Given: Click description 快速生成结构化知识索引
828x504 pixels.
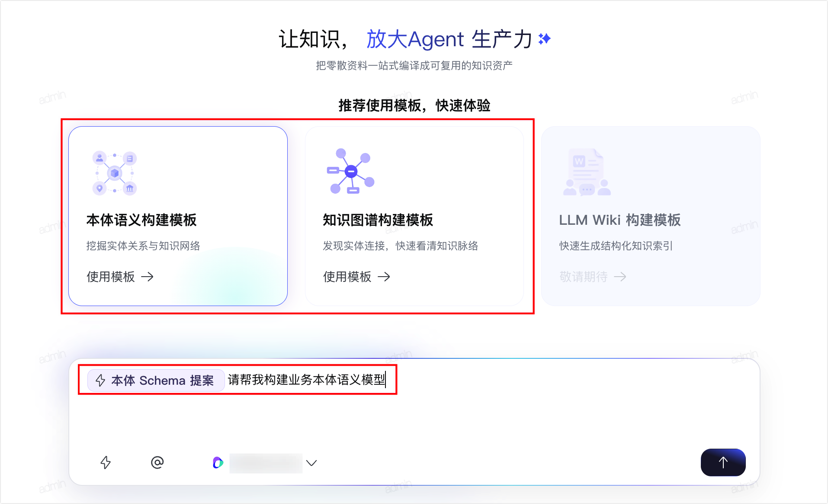Looking at the screenshot, I should point(616,246).
